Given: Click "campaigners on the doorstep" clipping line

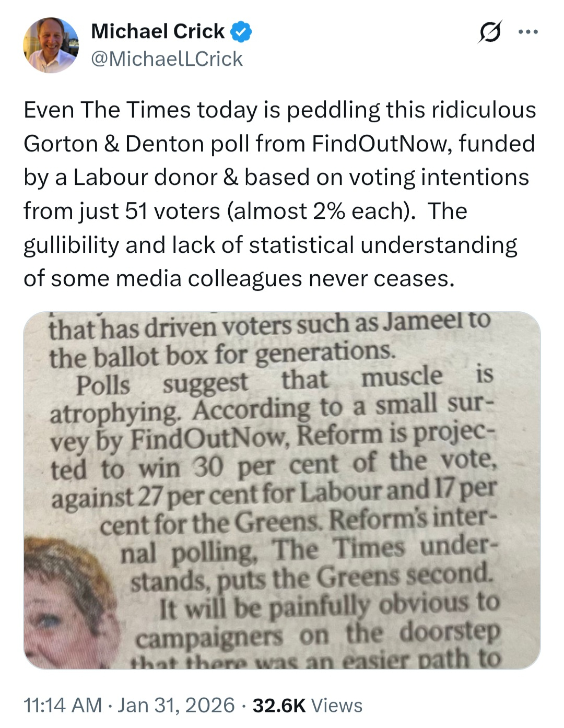Looking at the screenshot, I should click(318, 635).
